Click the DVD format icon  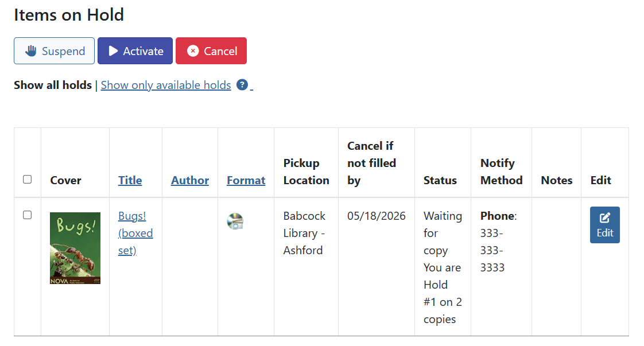[235, 221]
